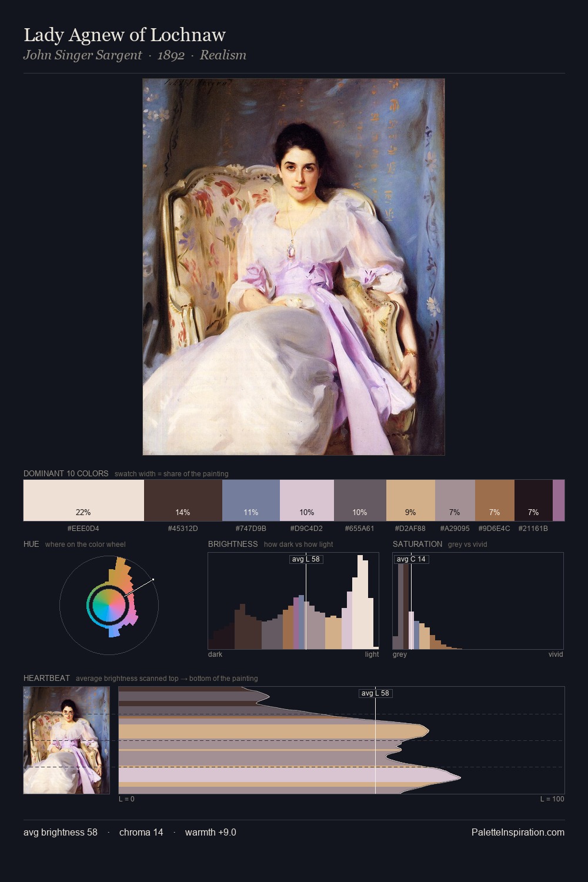This screenshot has height=882, width=588.
Task: Click the hex code #45312D text
Action: [183, 529]
